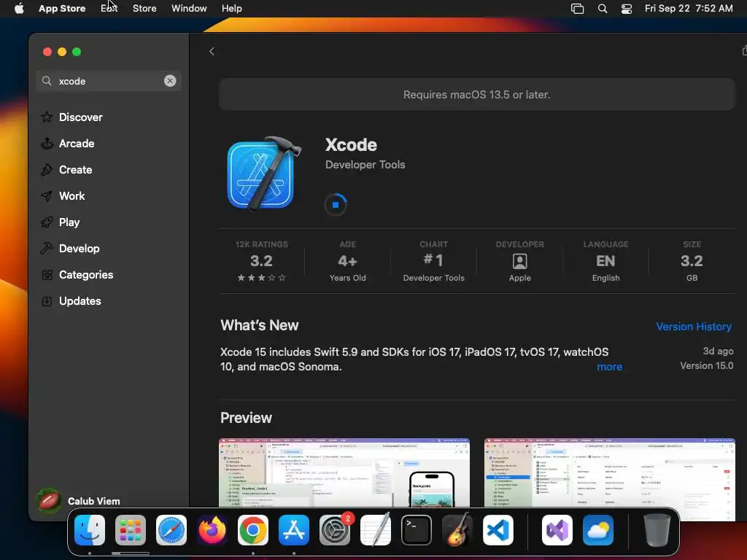747x560 pixels.
Task: Click the date and time in menu bar
Action: [689, 8]
